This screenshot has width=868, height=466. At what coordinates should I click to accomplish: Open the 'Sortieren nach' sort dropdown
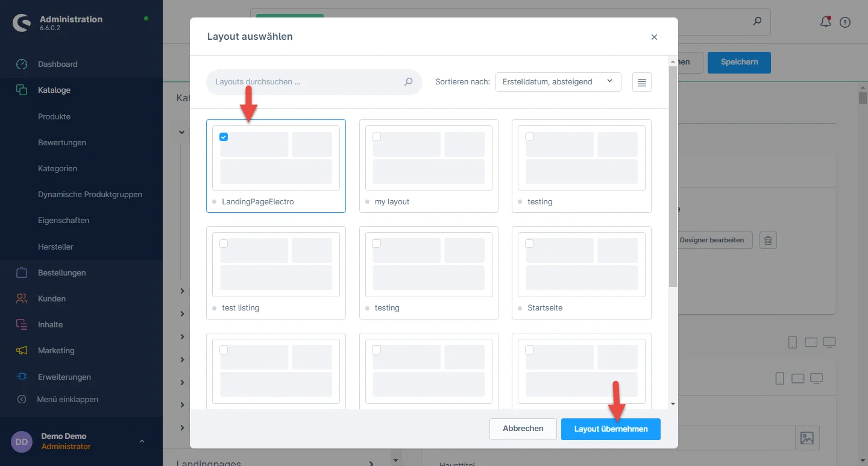(x=558, y=82)
